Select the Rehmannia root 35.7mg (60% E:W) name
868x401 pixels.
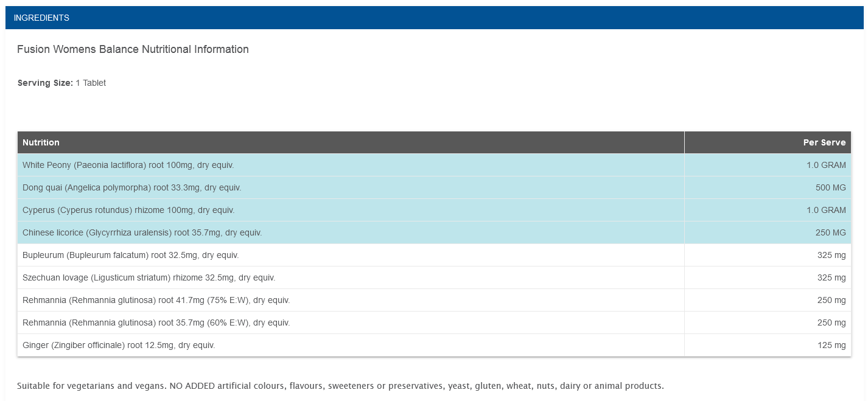(x=156, y=323)
